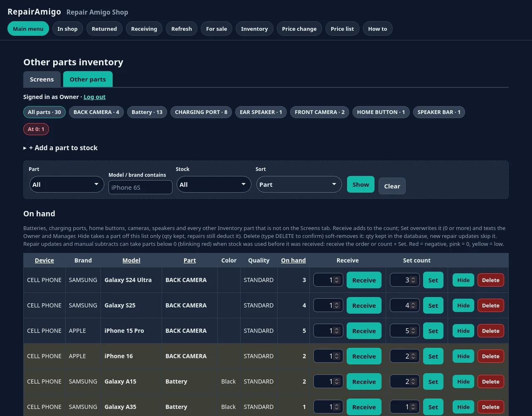This screenshot has height=416, width=532.
Task: Expand the Add a part to stock section
Action: point(61,148)
